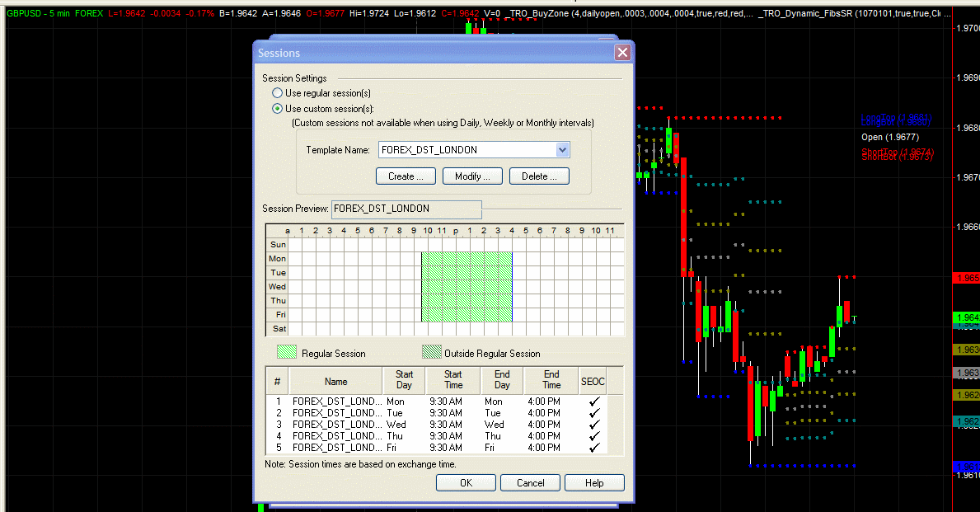Click the Modify... button
Screen dimensions: 980x512
point(472,176)
